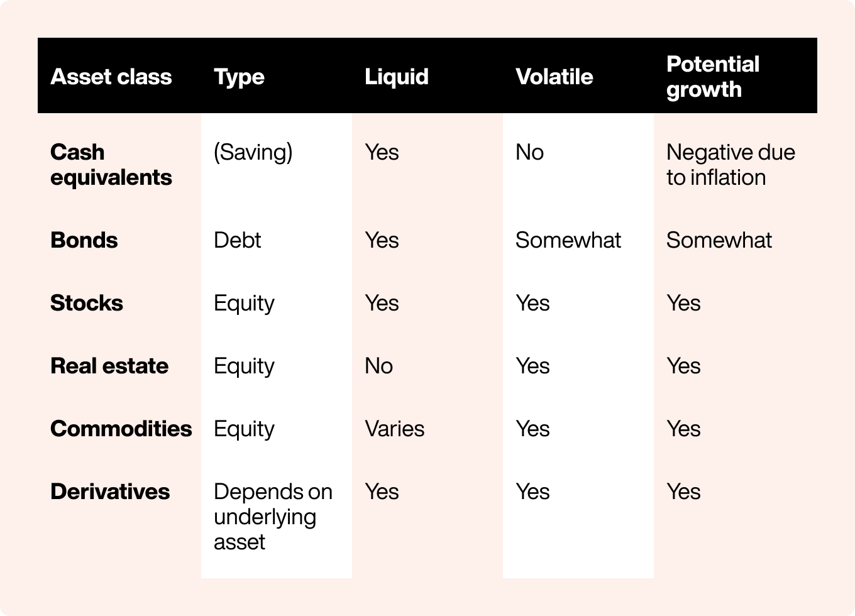Click the 'Real estate' row label
Screen dimensions: 855x616
(x=109, y=366)
